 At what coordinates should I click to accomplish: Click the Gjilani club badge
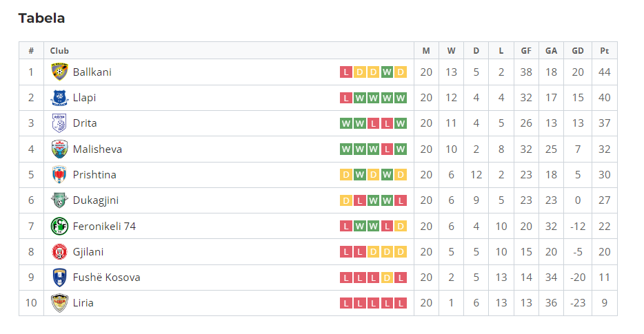coord(60,252)
